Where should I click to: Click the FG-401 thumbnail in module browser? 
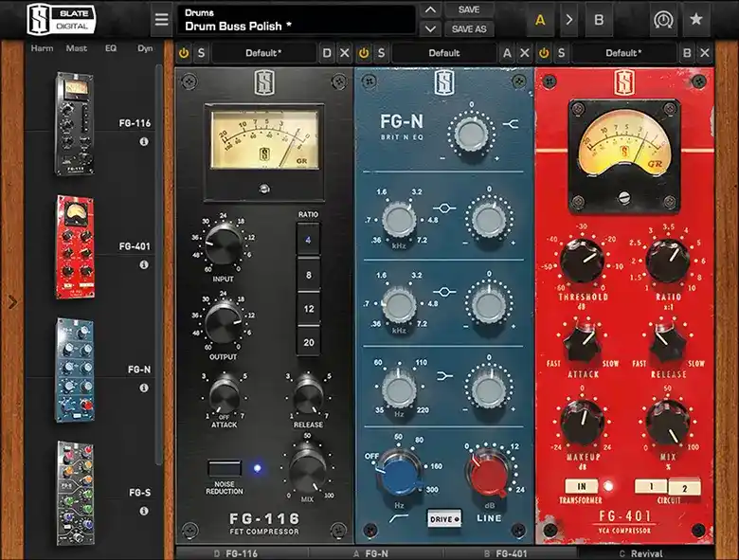[x=76, y=247]
